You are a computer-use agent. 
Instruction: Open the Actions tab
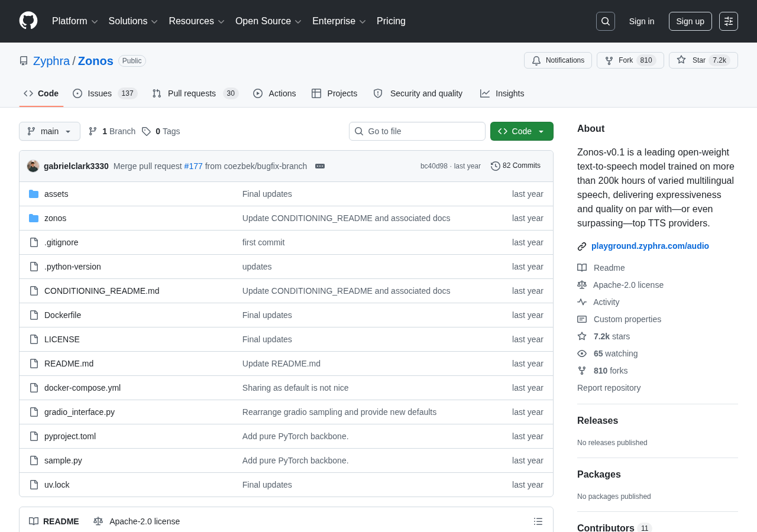tap(274, 93)
